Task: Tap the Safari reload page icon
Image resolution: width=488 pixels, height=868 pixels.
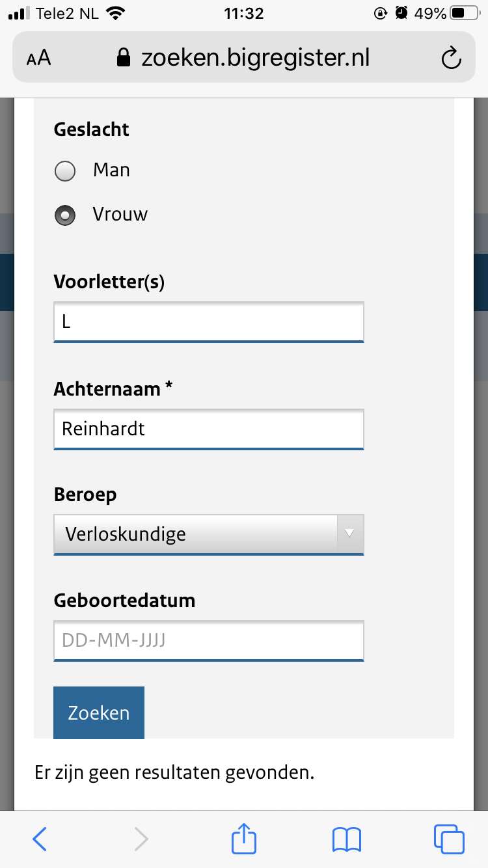Action: pos(450,59)
